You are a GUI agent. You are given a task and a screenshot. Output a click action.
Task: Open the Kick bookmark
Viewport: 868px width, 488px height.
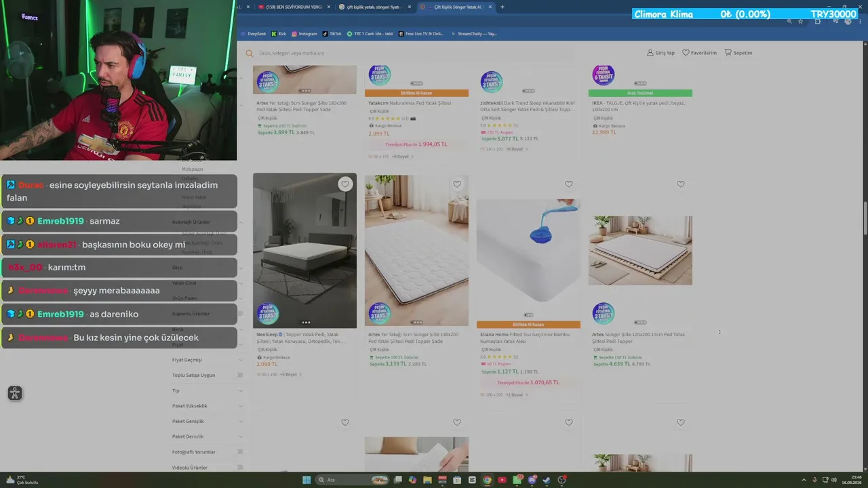click(x=279, y=33)
